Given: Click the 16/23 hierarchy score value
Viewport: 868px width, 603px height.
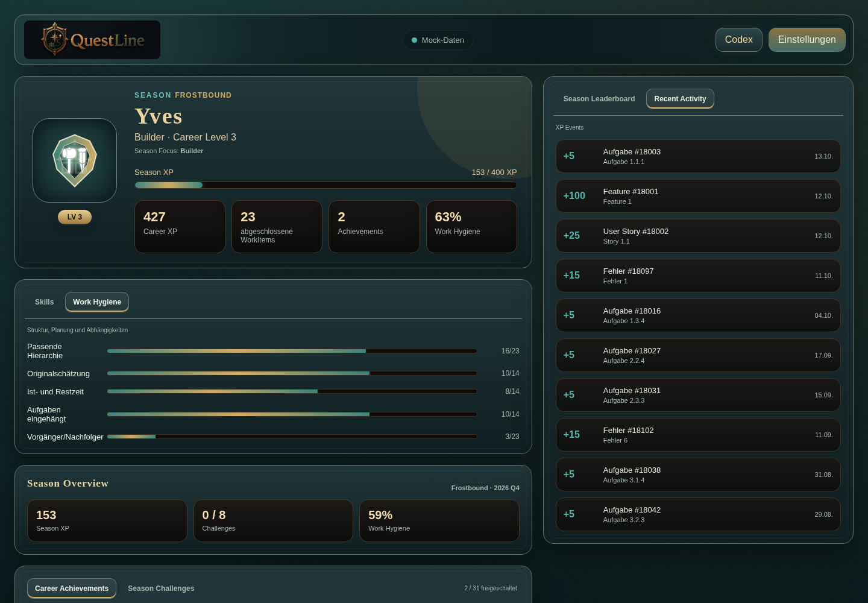Looking at the screenshot, I should pos(510,351).
